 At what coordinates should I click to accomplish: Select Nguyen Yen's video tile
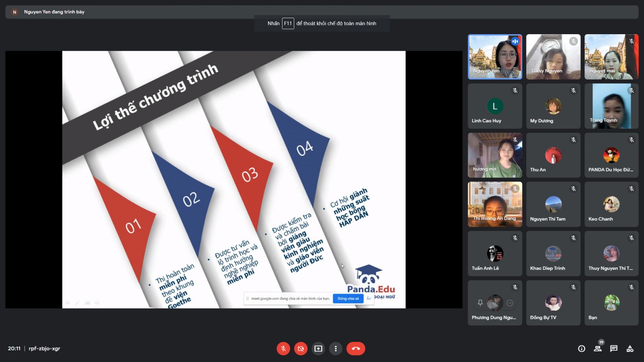click(495, 57)
